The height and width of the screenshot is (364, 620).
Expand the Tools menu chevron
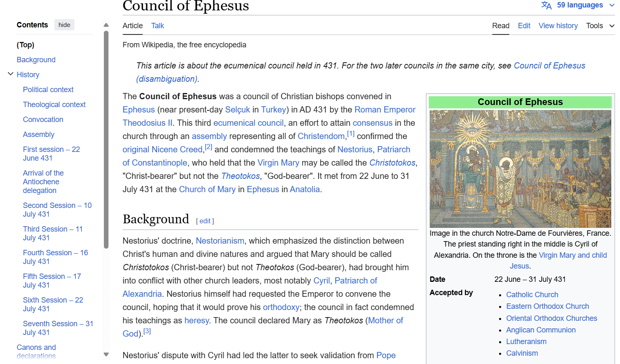point(612,26)
